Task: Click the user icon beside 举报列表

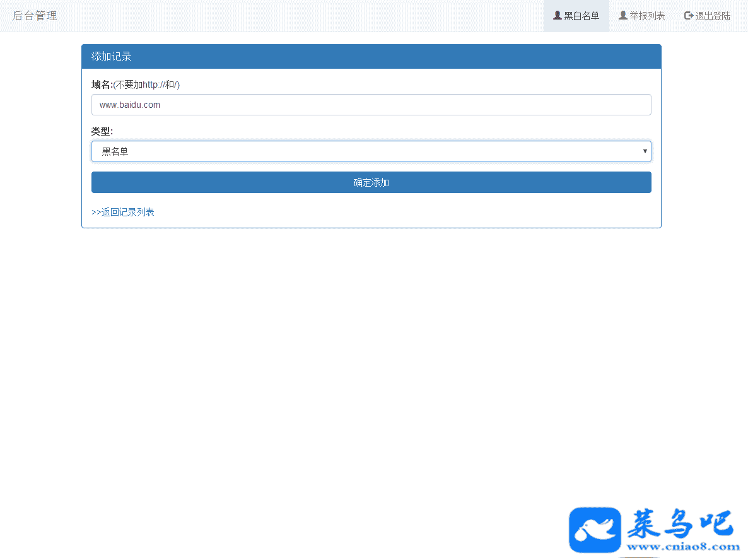Action: [x=623, y=15]
